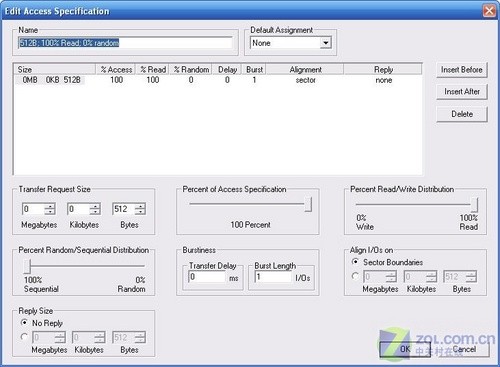Click the Size column header
Viewport: 500px width, 367px height.
(55, 69)
